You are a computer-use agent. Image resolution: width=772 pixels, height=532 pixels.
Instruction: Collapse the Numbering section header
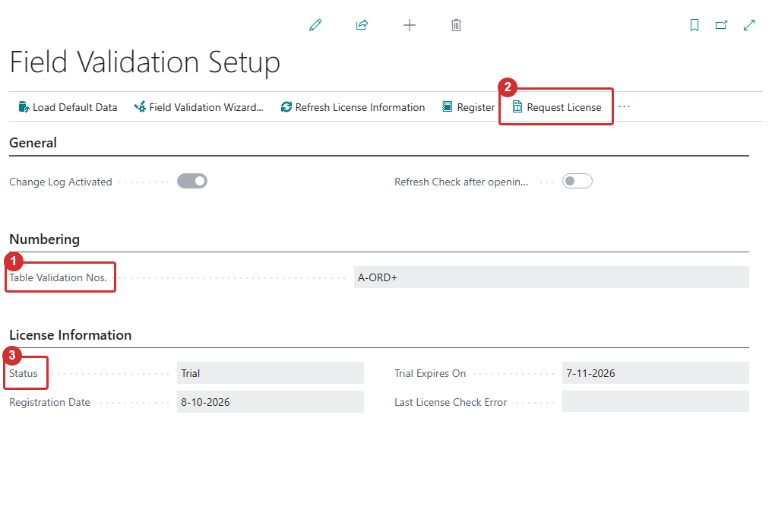(44, 239)
